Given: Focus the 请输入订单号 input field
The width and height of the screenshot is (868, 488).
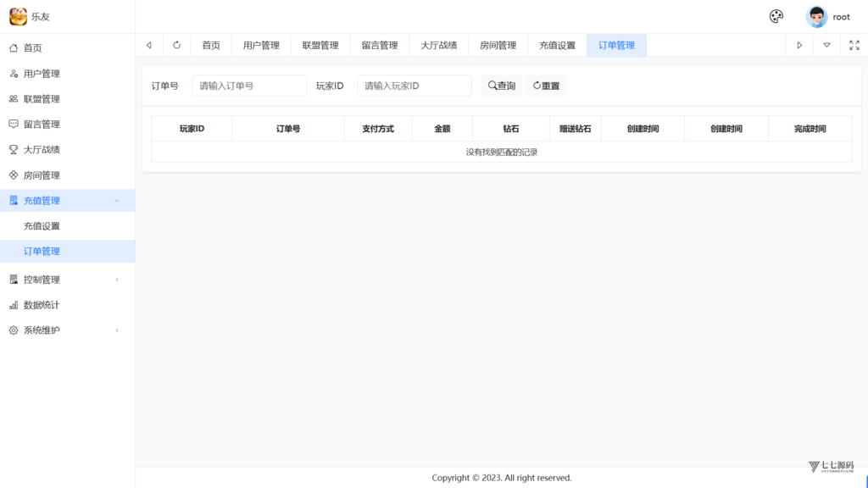Looking at the screenshot, I should coord(249,86).
